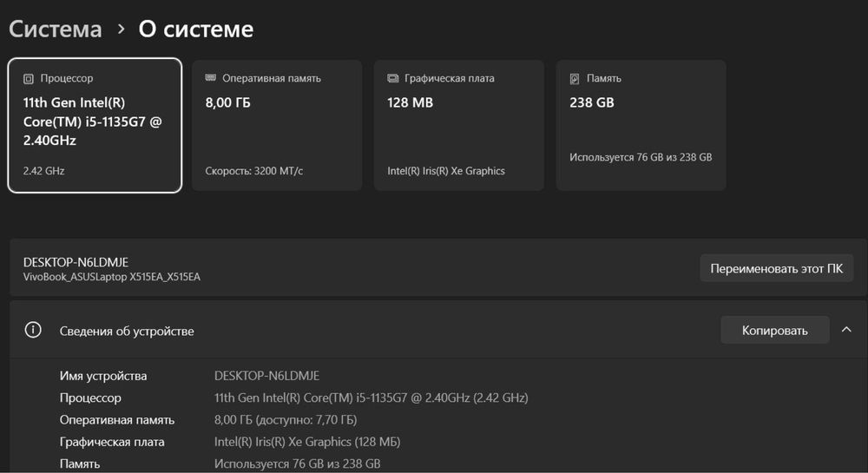Click 128 MB value on graphics card

[x=411, y=102]
